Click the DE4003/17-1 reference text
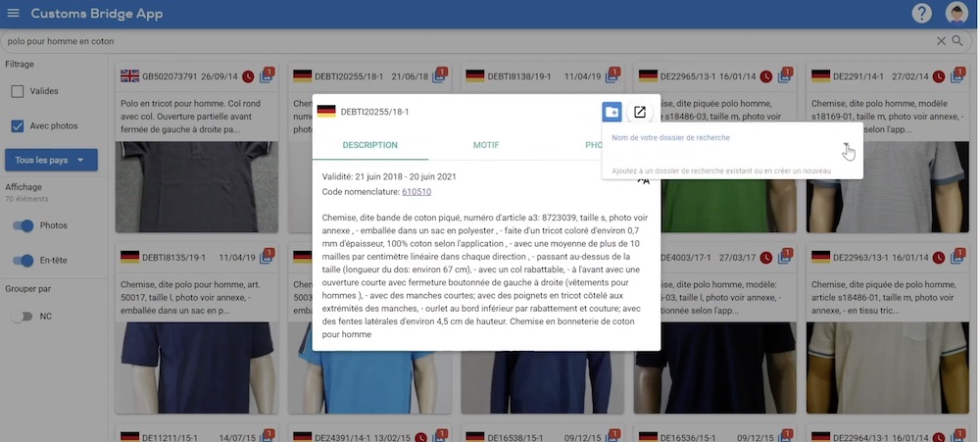Viewport: 980px width, 442px height. click(688, 258)
